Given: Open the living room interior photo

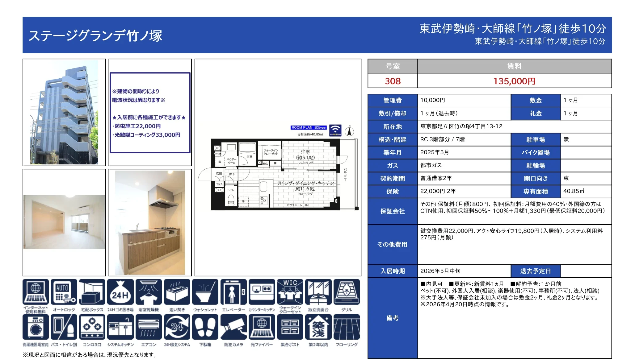Looking at the screenshot, I should click(64, 222).
